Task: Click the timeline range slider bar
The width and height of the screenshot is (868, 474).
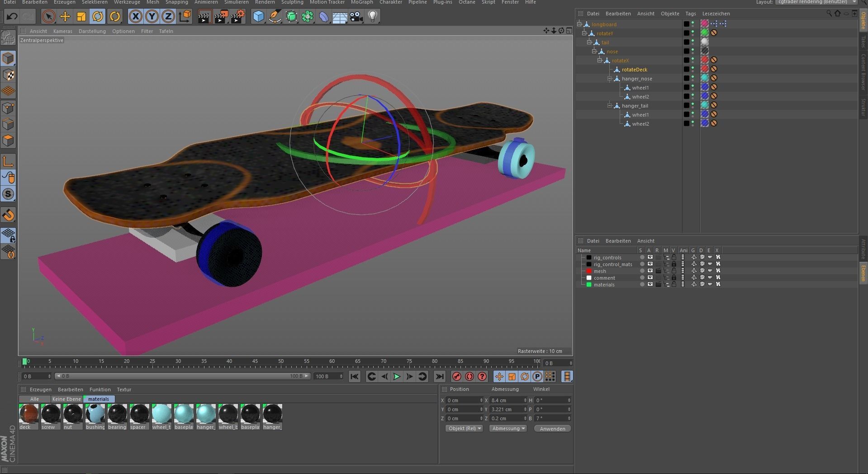Action: (x=182, y=376)
